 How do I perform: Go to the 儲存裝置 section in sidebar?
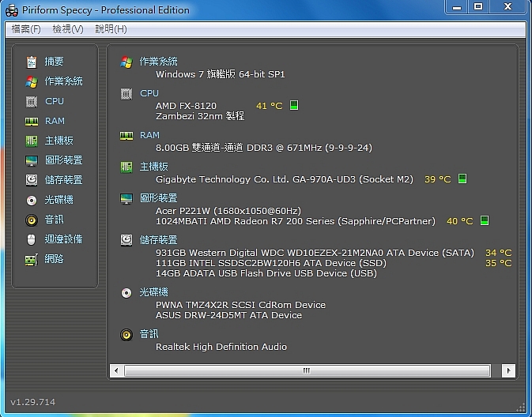click(x=64, y=180)
